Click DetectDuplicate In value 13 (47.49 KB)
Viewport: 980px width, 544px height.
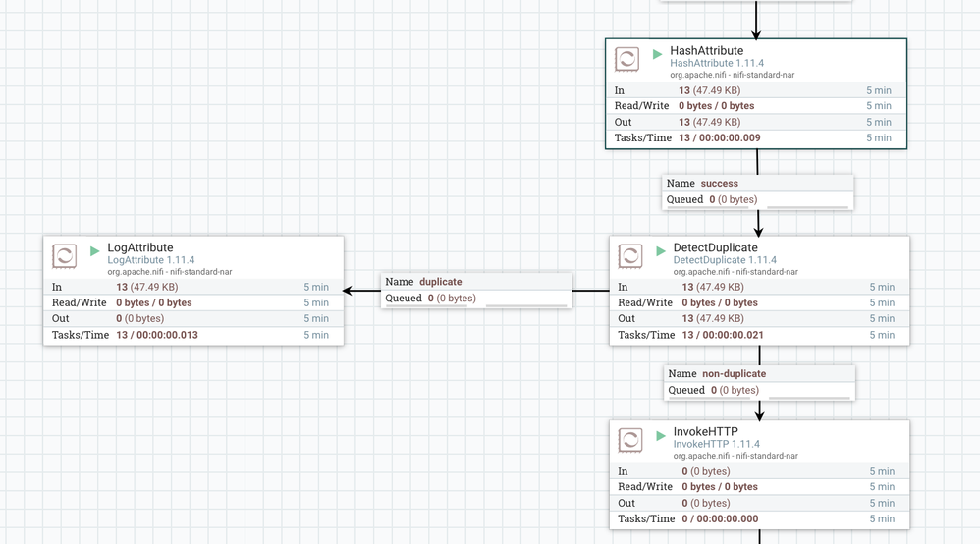click(x=713, y=287)
